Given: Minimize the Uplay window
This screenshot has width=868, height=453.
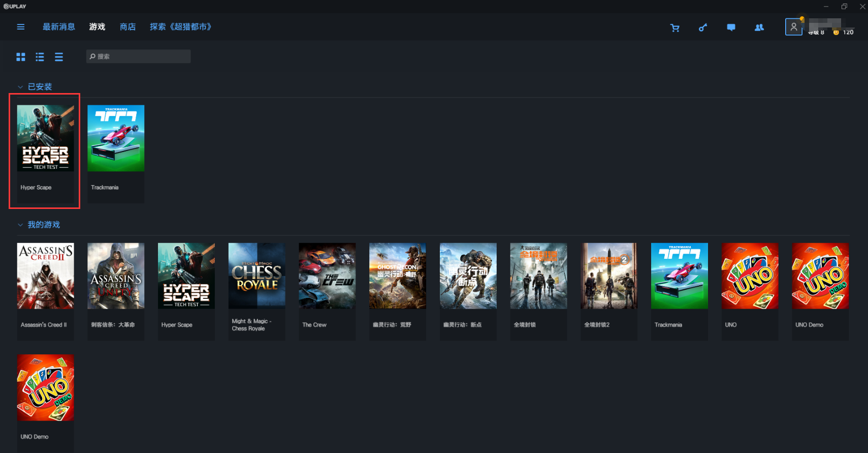Looking at the screenshot, I should tap(826, 7).
